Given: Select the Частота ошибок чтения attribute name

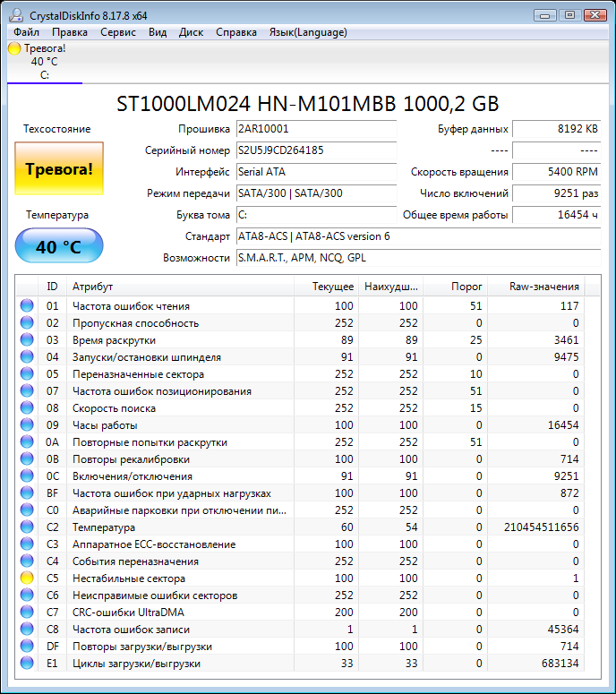Looking at the screenshot, I should click(131, 306).
